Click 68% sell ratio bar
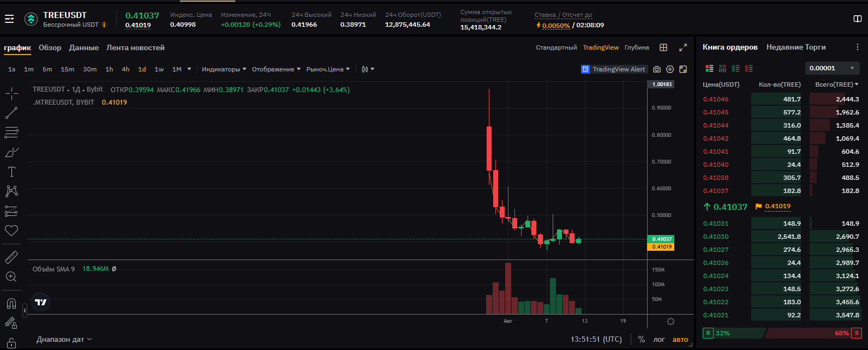 pyautogui.click(x=814, y=333)
